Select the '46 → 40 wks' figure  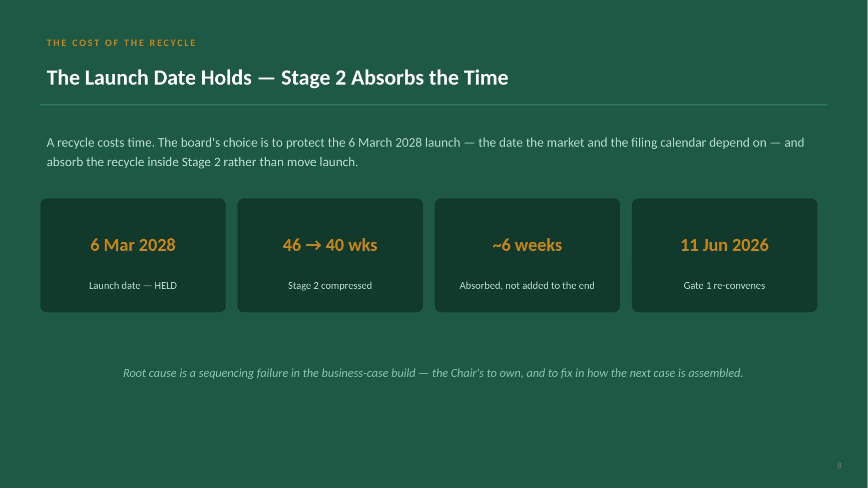tap(330, 245)
